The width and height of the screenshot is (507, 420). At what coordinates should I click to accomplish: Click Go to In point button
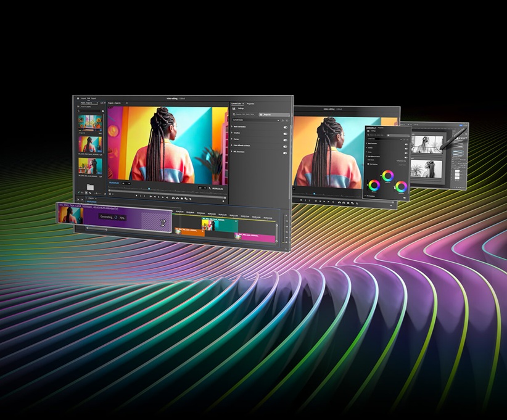click(x=150, y=196)
